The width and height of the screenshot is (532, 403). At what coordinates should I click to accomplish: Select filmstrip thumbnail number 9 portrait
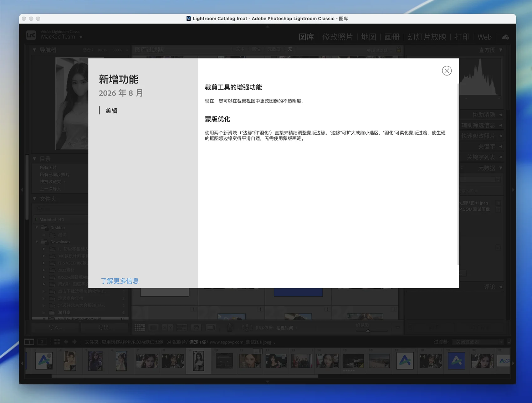(199, 361)
